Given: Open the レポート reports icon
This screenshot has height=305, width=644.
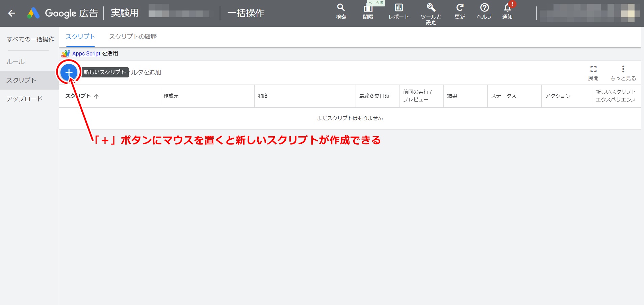Looking at the screenshot, I should [x=398, y=8].
